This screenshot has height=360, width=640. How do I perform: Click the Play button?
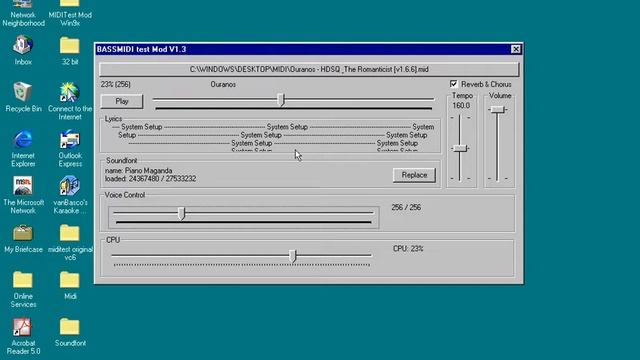(x=122, y=101)
